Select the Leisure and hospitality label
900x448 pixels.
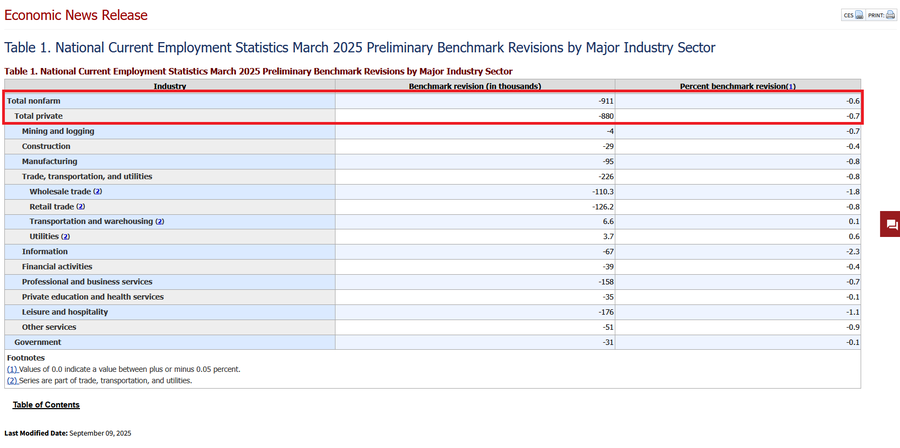click(65, 312)
